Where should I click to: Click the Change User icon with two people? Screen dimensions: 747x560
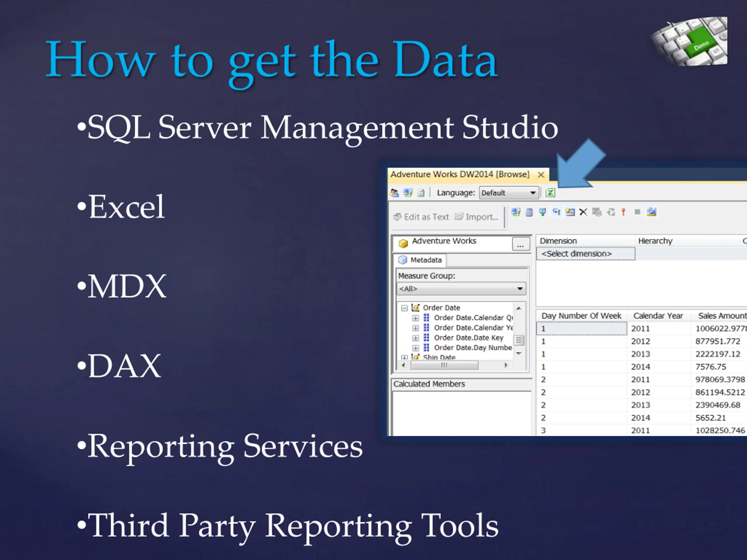click(x=394, y=193)
